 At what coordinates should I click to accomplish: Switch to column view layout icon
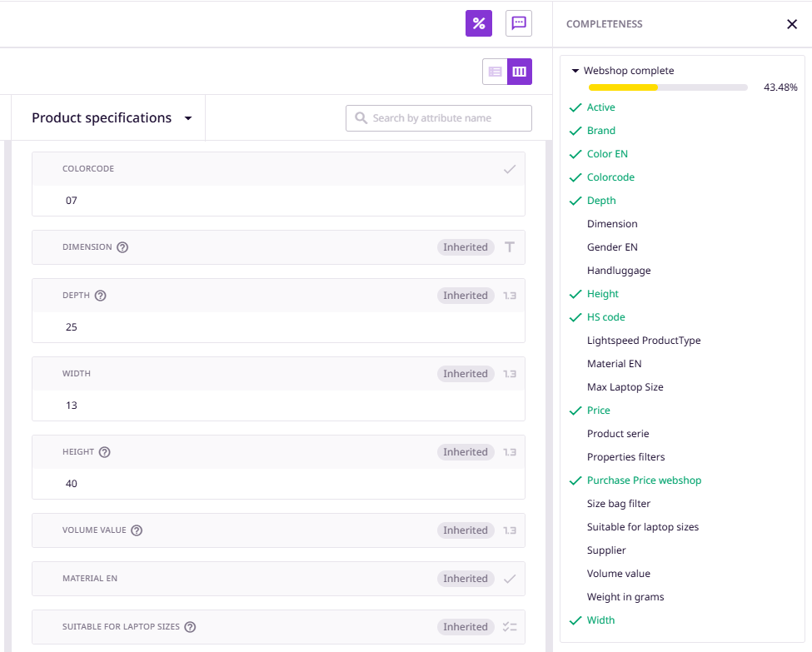(520, 72)
